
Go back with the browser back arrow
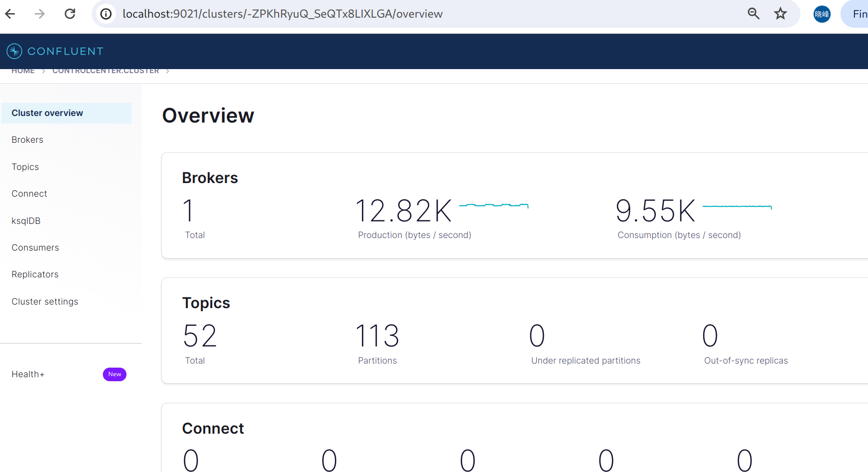tap(10, 14)
